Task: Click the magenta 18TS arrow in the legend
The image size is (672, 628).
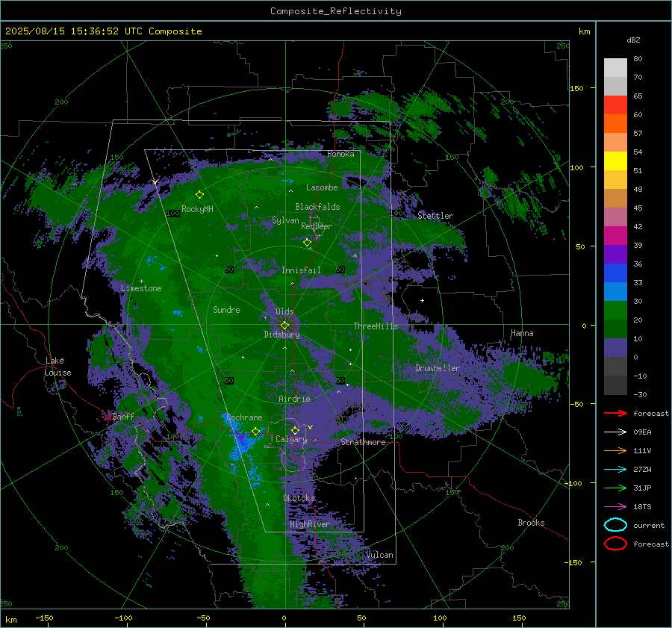Action: 615,507
